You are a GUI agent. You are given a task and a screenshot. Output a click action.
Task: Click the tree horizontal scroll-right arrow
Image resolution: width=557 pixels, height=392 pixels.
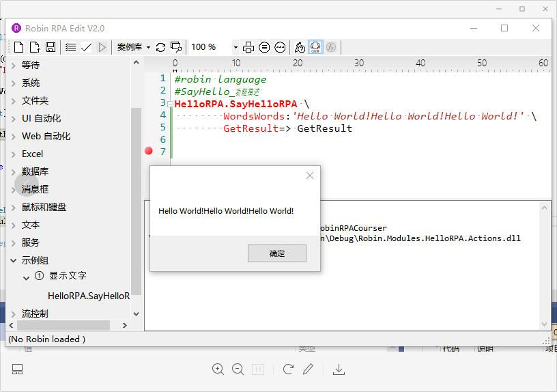pos(125,325)
